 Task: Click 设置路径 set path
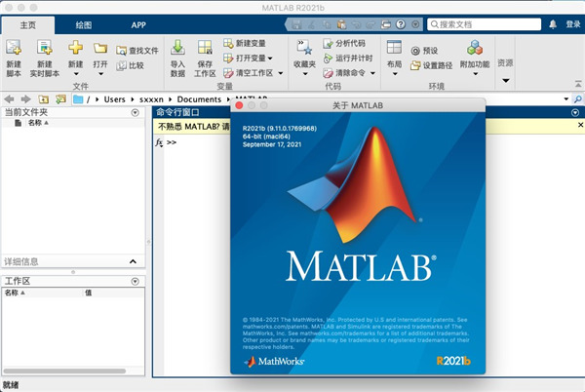point(431,66)
